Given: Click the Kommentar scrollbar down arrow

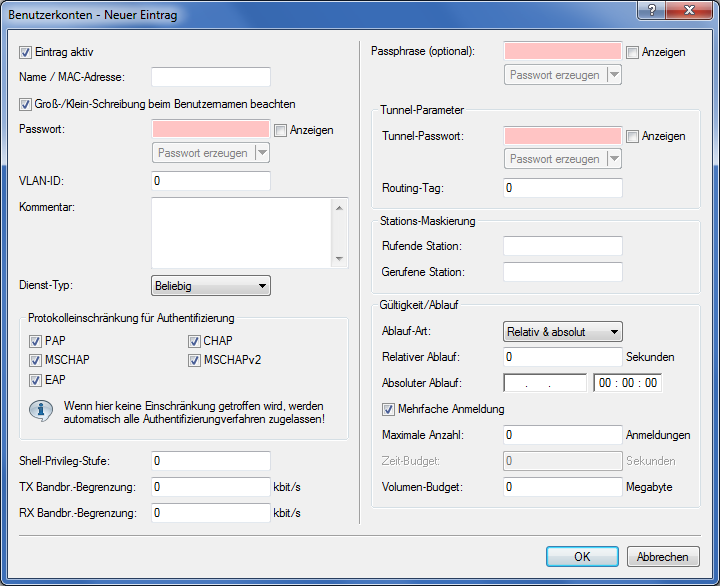Looking at the screenshot, I should coord(341,259).
